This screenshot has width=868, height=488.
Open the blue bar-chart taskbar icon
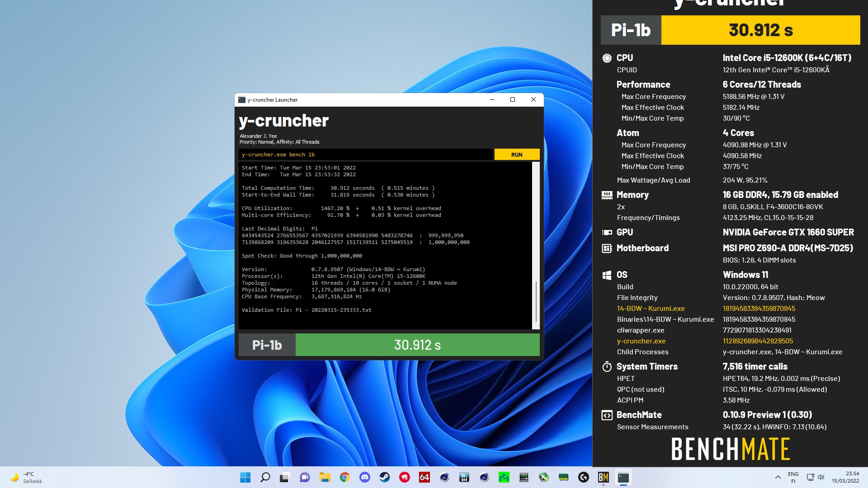pos(464,477)
